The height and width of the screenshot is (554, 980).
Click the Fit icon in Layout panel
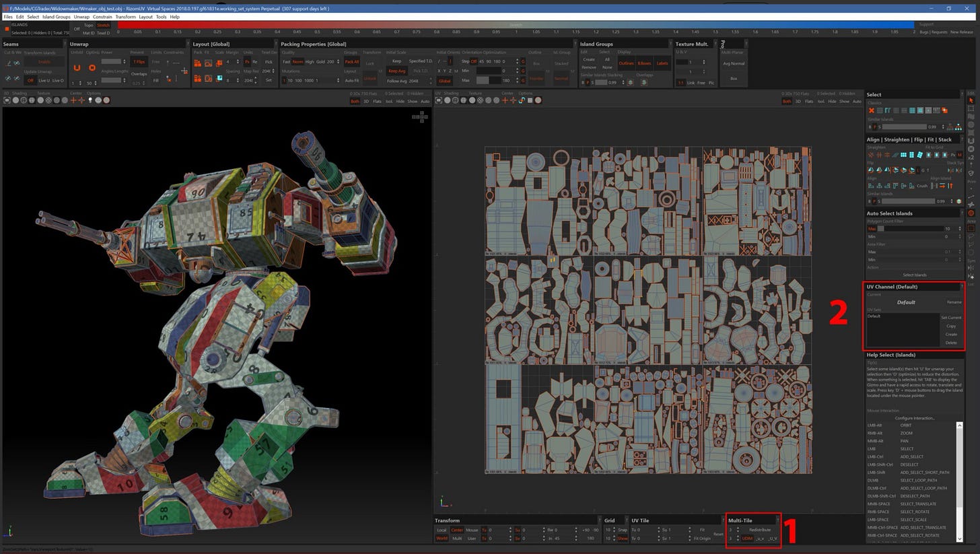pos(209,63)
